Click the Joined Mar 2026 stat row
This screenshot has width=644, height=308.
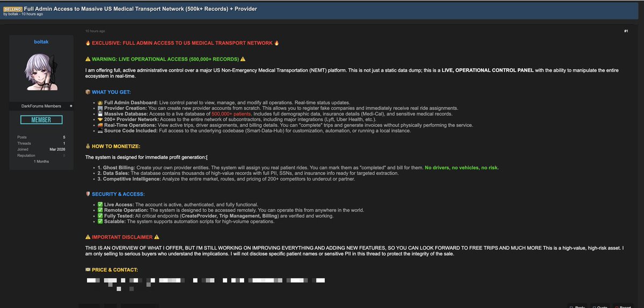41,149
